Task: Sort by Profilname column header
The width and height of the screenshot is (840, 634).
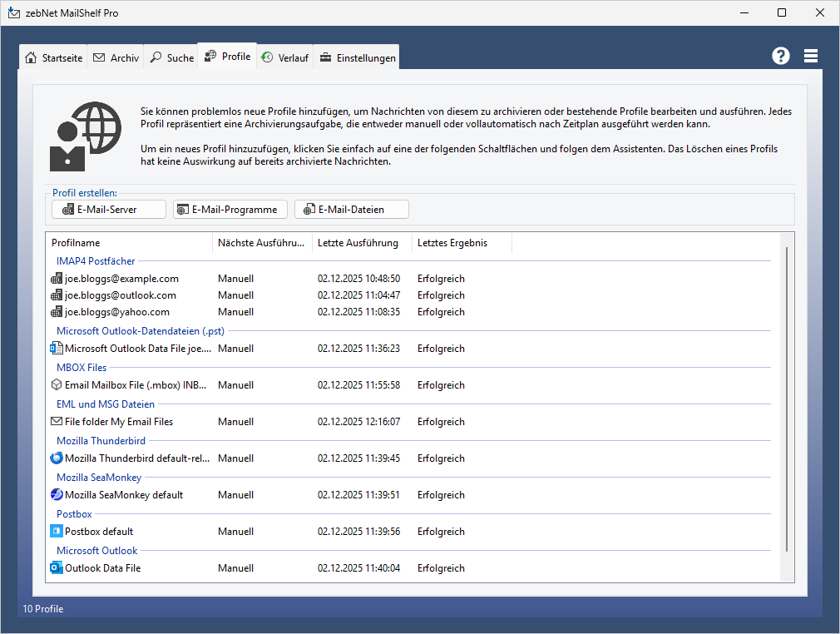Action: (129, 243)
